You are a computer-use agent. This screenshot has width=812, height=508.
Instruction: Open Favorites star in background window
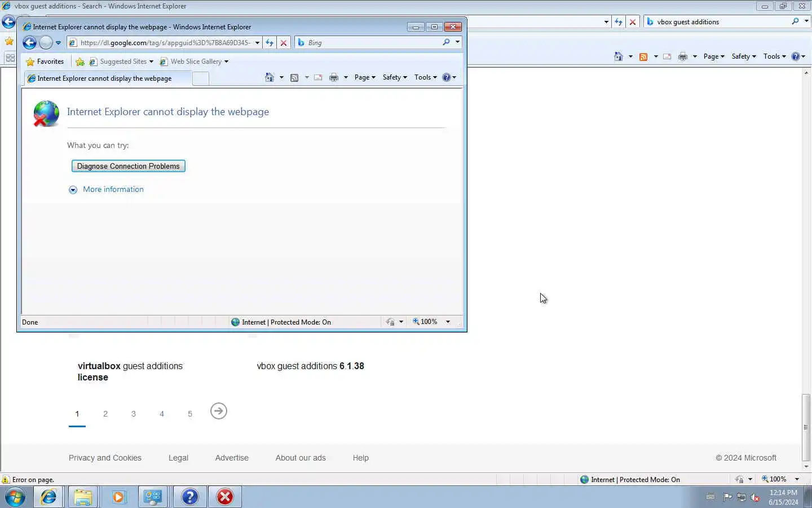pyautogui.click(x=9, y=41)
